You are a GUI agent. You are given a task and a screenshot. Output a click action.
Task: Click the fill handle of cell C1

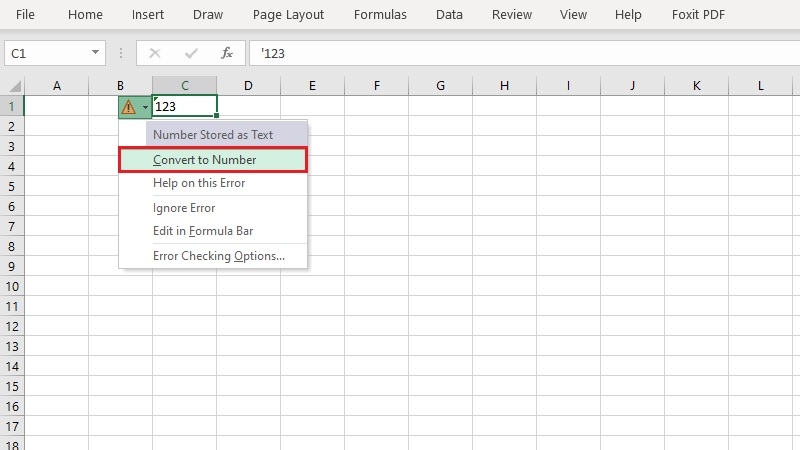pos(217,116)
